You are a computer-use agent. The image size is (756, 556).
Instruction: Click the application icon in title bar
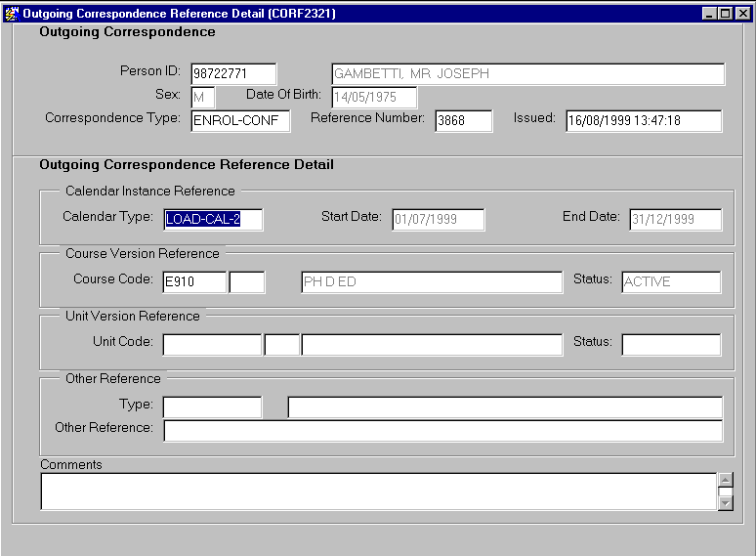[11, 14]
